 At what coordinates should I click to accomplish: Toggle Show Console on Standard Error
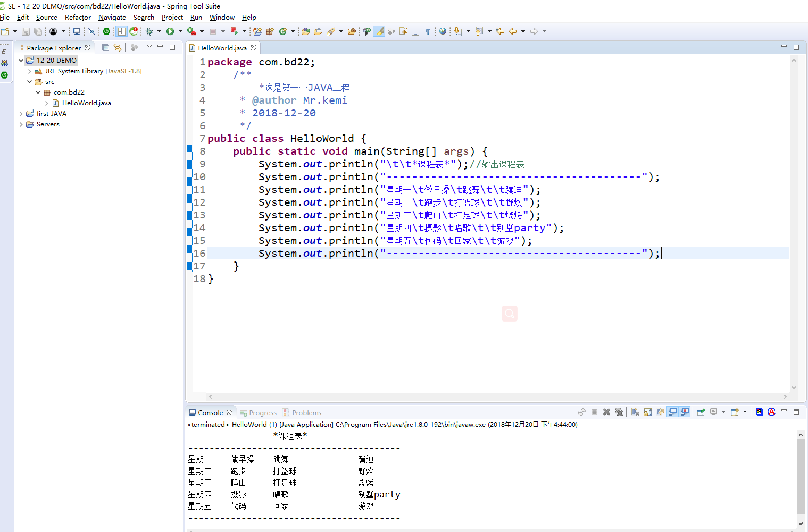[685, 412]
